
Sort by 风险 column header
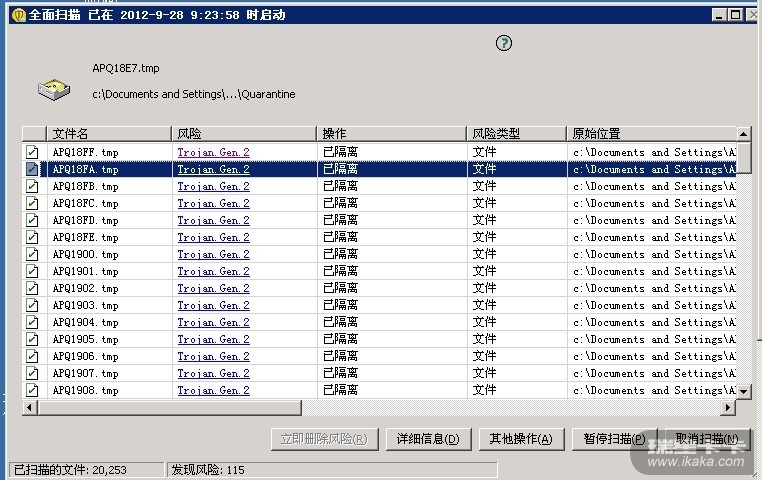pyautogui.click(x=244, y=134)
